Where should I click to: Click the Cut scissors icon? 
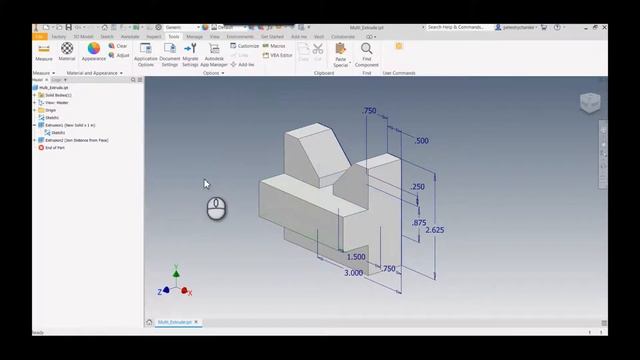click(318, 49)
